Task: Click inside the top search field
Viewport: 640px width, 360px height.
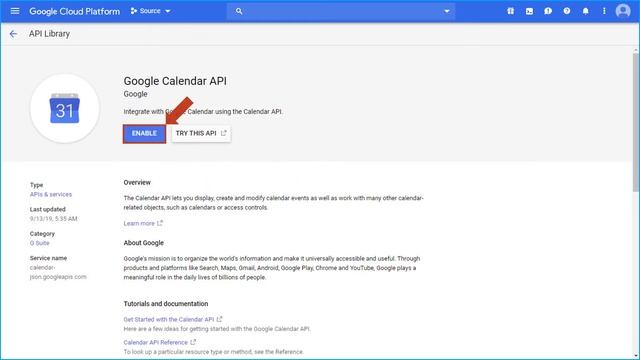Action: (x=341, y=11)
